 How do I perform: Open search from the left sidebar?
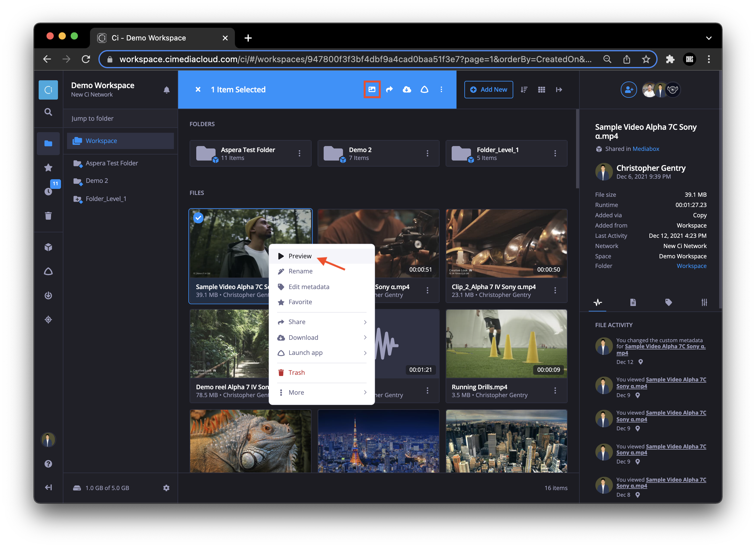pyautogui.click(x=48, y=112)
